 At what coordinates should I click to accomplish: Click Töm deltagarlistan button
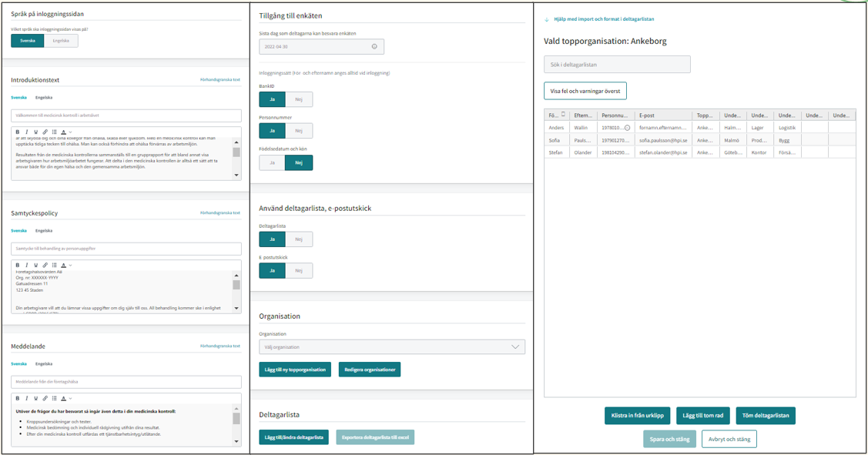(x=766, y=416)
